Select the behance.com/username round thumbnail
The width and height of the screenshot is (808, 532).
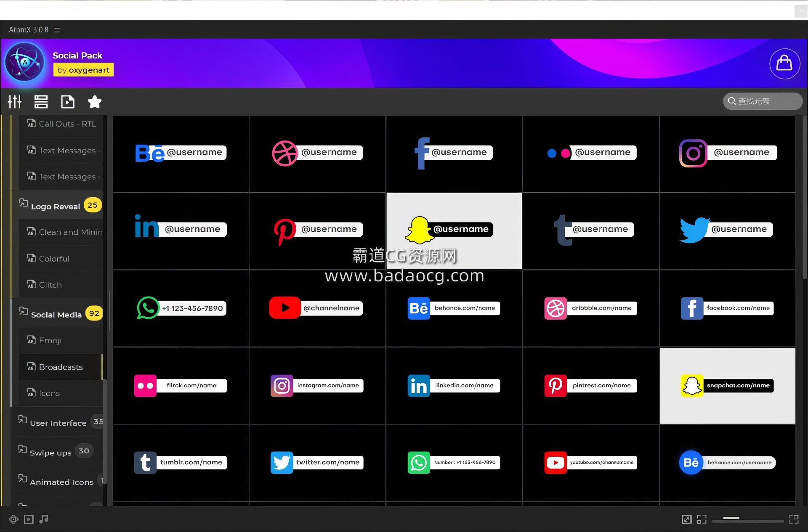pyautogui.click(x=728, y=463)
